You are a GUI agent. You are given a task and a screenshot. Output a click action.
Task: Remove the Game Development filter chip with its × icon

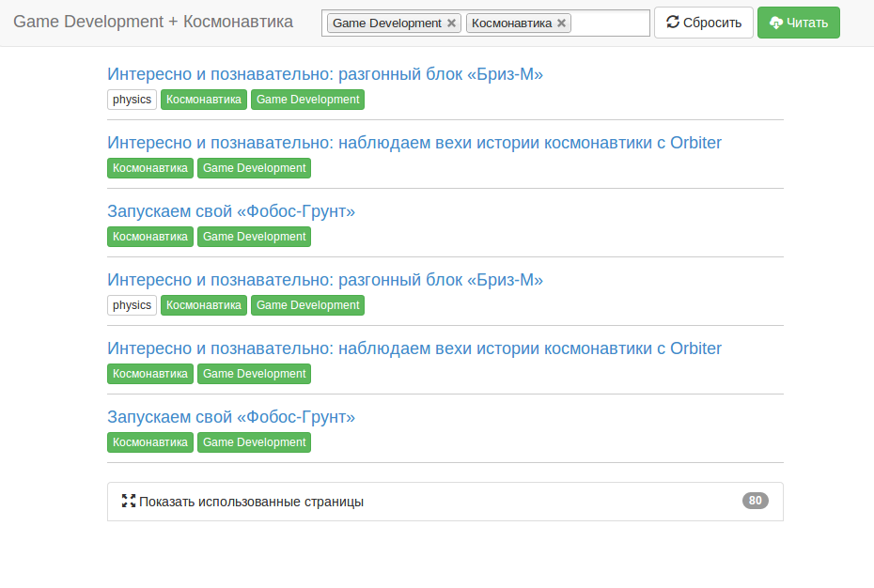click(451, 23)
